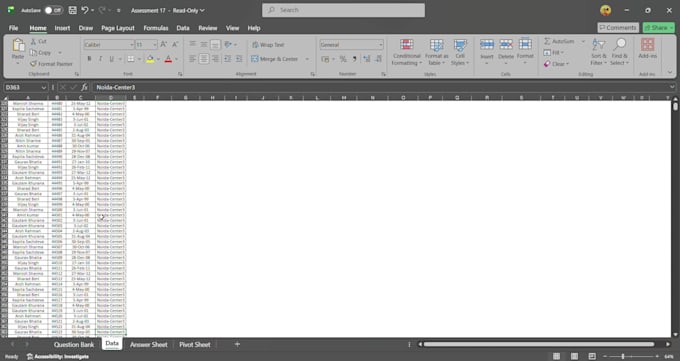Apply Comma Style format
This screenshot has height=361, width=680.
pos(354,59)
